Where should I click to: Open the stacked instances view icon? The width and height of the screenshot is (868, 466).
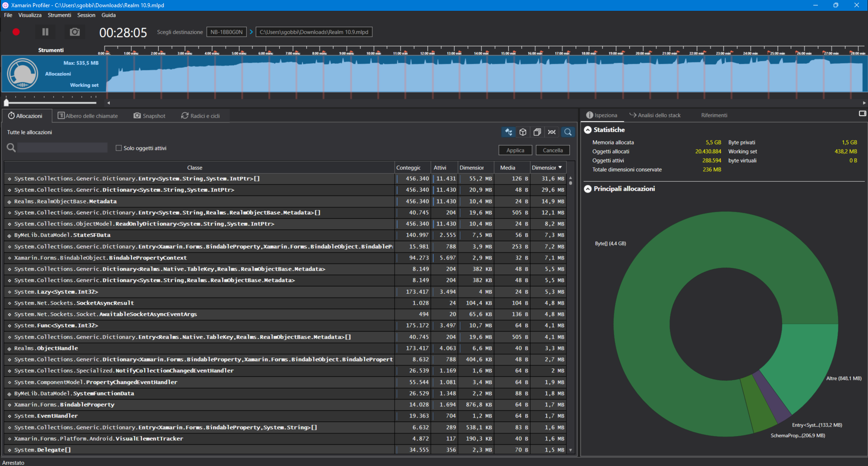[537, 132]
